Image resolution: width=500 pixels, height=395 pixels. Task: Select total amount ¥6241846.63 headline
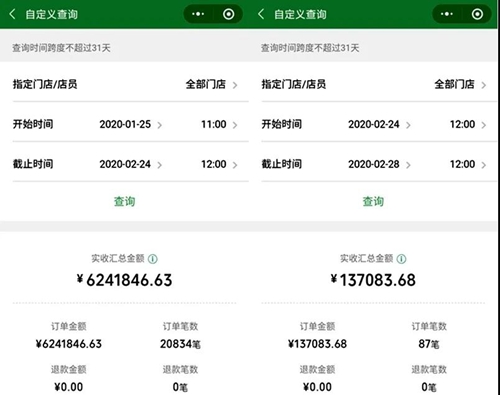124,280
